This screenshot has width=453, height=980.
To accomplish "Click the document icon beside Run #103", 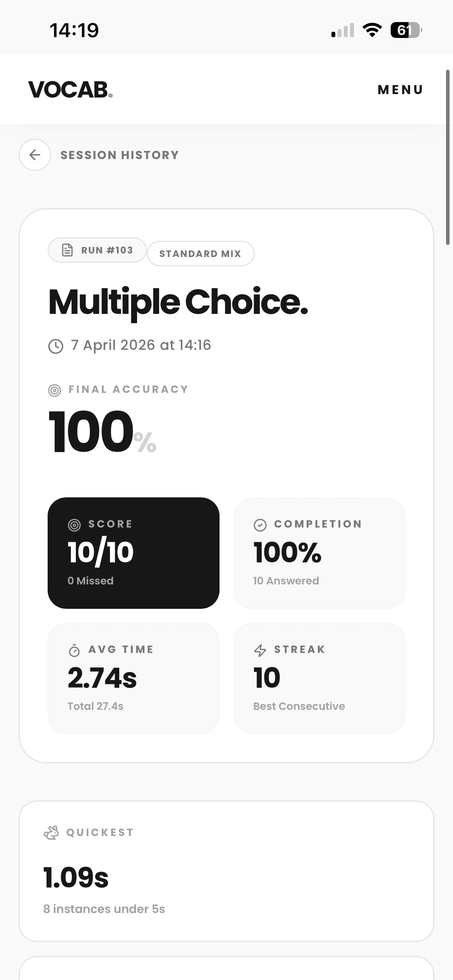I will (x=67, y=250).
